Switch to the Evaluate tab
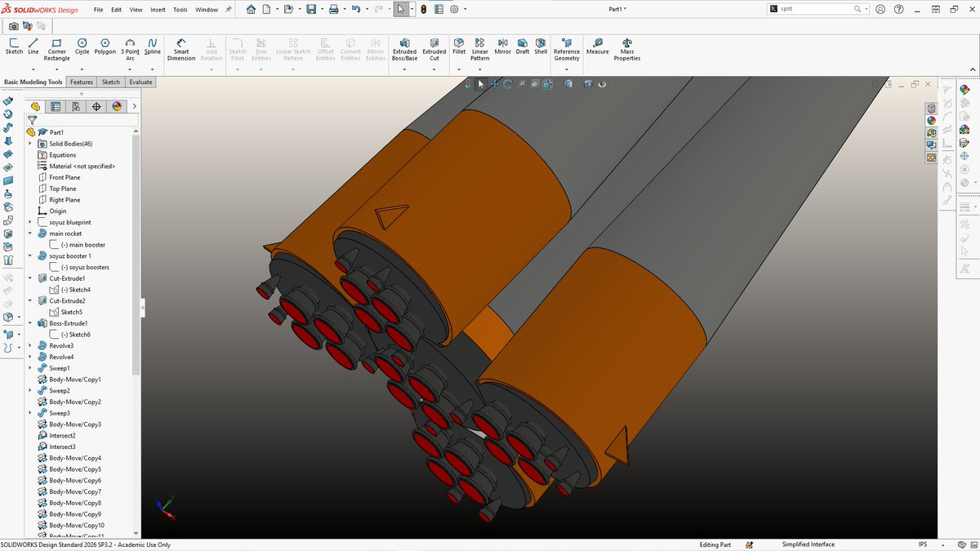The height and width of the screenshot is (551, 980). (x=140, y=82)
